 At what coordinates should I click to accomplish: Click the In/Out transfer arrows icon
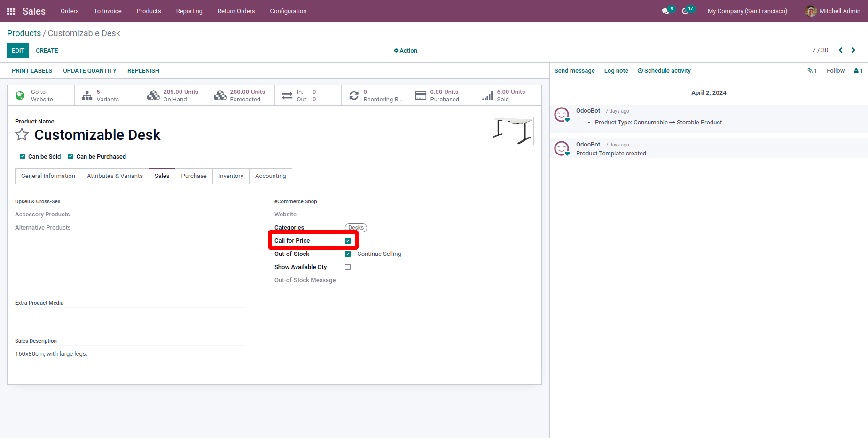(287, 96)
